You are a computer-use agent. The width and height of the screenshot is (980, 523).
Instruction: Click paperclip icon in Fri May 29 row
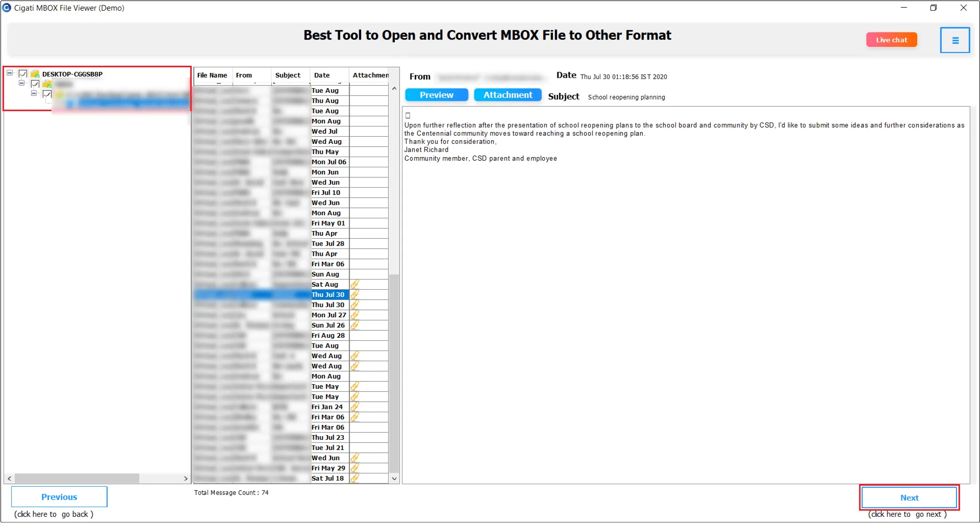pos(355,468)
